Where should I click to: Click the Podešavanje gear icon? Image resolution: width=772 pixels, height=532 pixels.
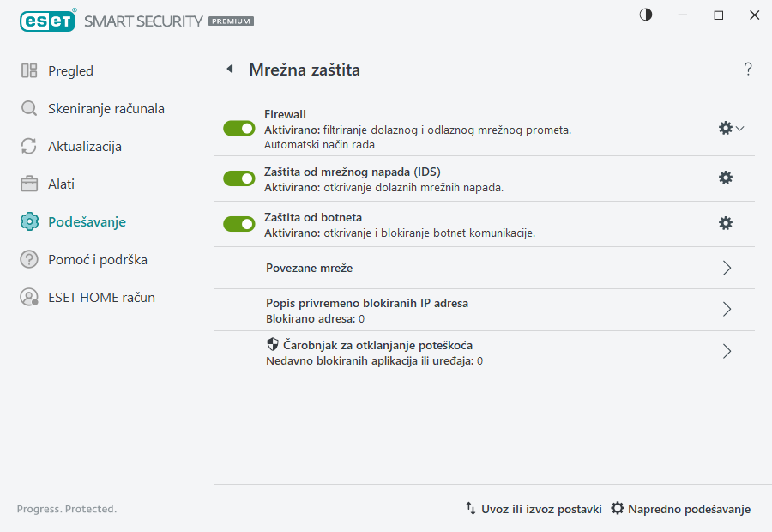pos(28,221)
